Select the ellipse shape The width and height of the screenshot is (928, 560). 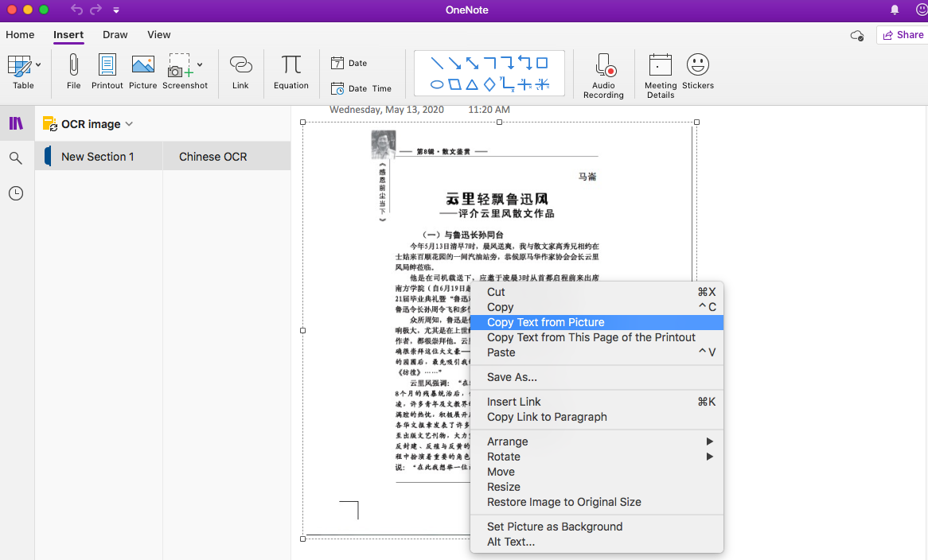pyautogui.click(x=437, y=84)
